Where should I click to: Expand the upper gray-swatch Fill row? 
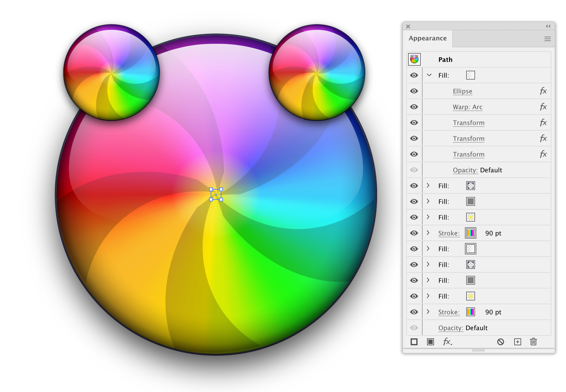(428, 201)
